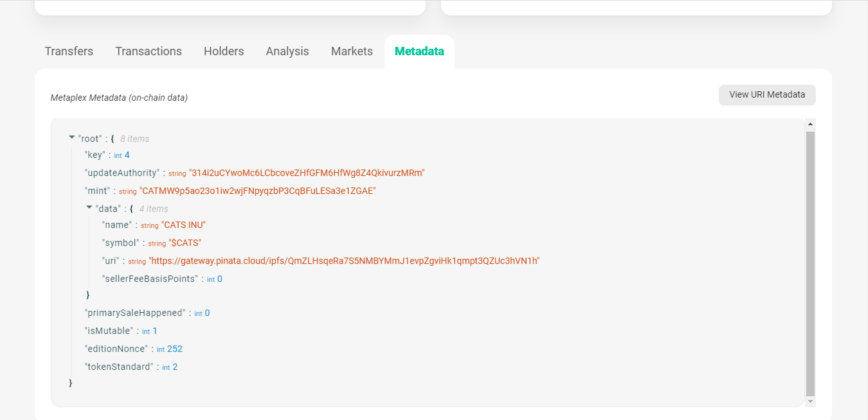Click the CATS INU name value
Image resolution: width=868 pixels, height=420 pixels.
[x=185, y=224]
